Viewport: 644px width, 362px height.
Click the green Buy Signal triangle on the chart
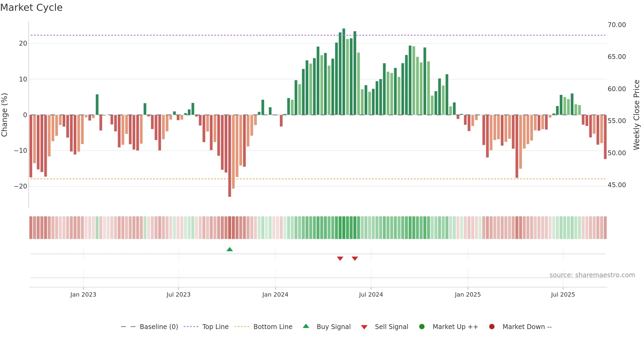[x=230, y=249]
